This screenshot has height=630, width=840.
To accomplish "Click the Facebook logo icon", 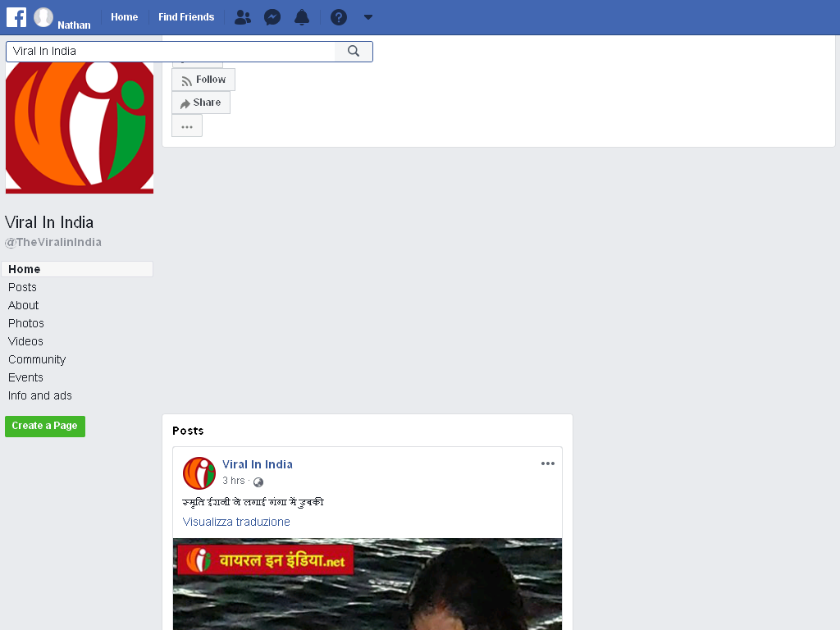I will pos(16,17).
